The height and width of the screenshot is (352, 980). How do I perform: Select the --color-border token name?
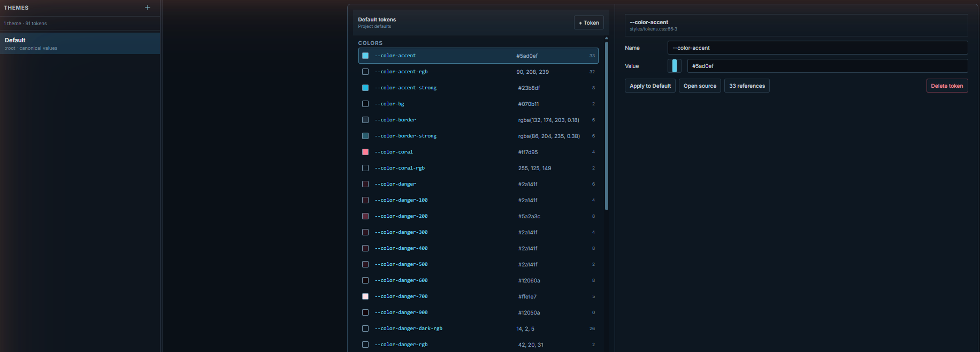[x=395, y=120]
